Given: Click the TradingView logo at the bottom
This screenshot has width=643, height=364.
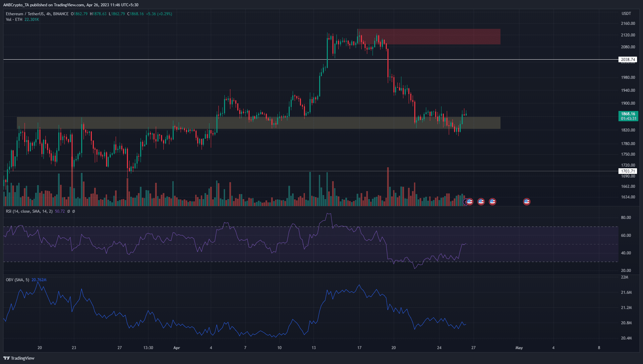Looking at the screenshot, I should pyautogui.click(x=19, y=358).
